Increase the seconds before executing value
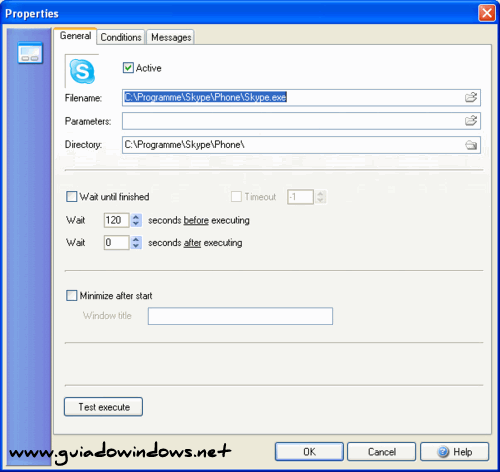Screen dimensions: 500x472 click(136, 217)
